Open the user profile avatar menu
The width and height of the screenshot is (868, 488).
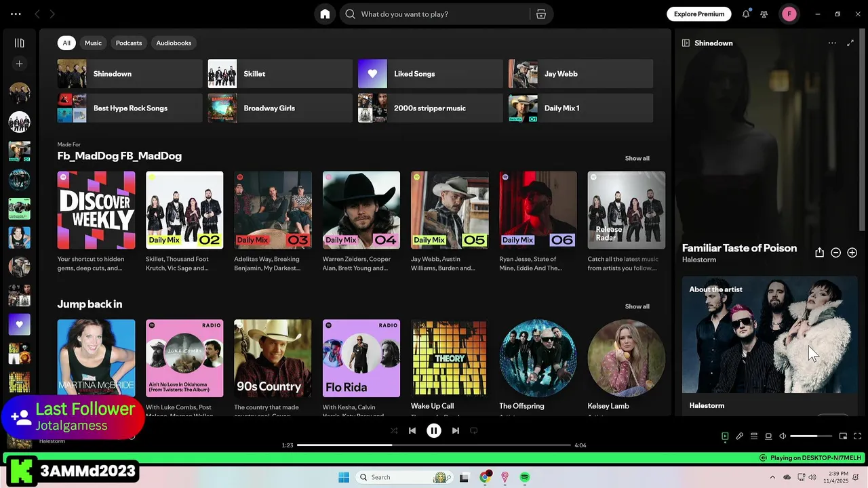[x=789, y=14]
